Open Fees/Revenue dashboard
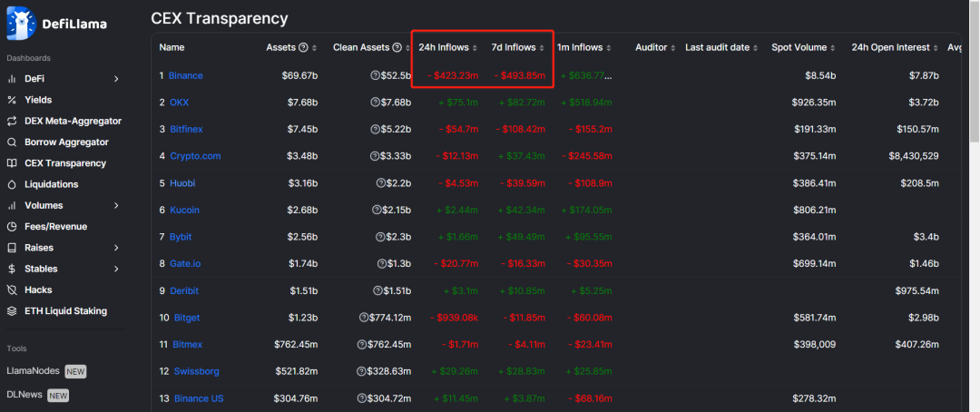This screenshot has width=980, height=412. click(55, 226)
